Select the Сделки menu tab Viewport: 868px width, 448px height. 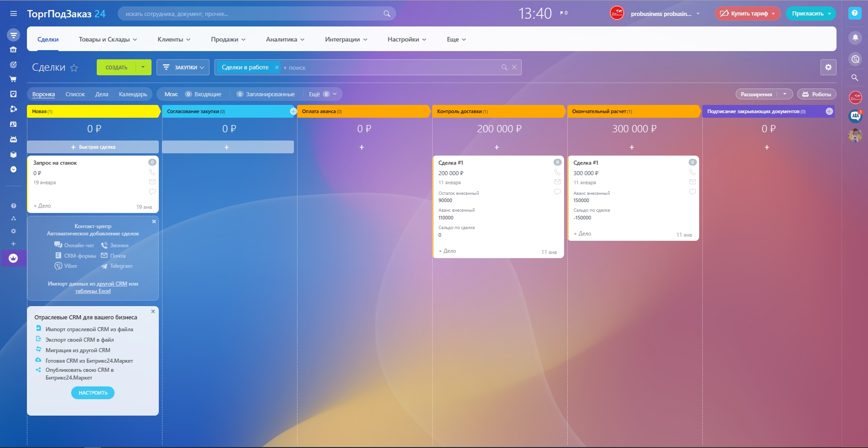pos(48,40)
